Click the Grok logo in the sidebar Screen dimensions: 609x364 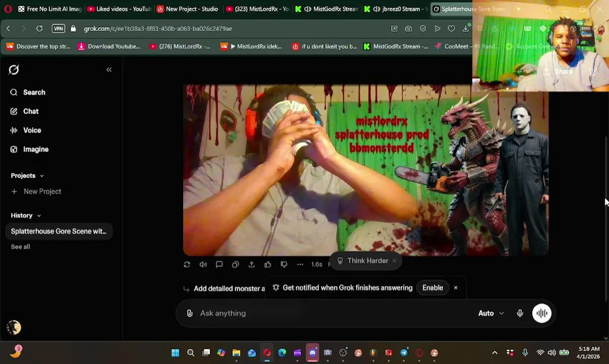[14, 70]
